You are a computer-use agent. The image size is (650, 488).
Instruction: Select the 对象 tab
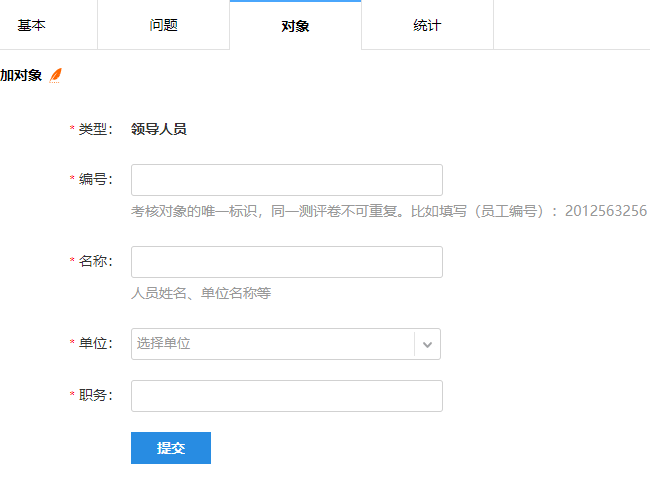coord(295,26)
